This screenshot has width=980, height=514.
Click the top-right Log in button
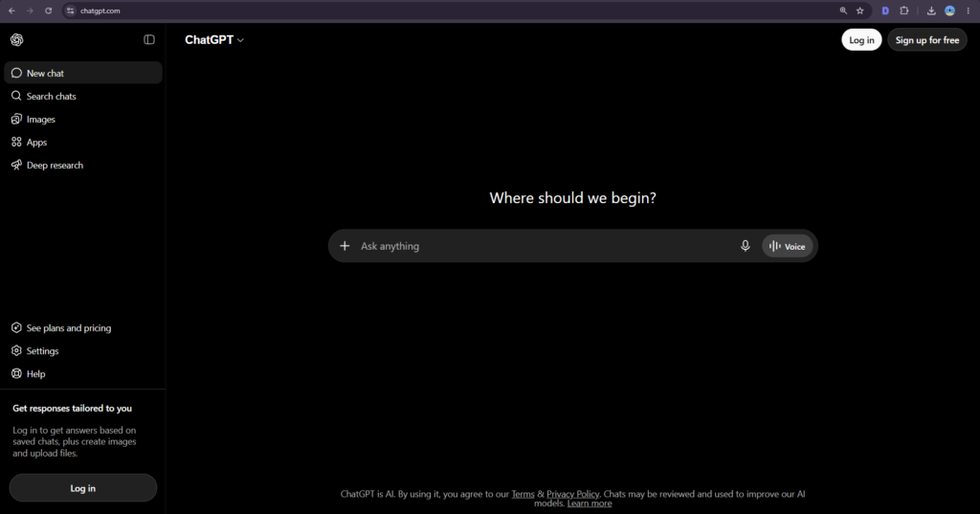click(861, 40)
